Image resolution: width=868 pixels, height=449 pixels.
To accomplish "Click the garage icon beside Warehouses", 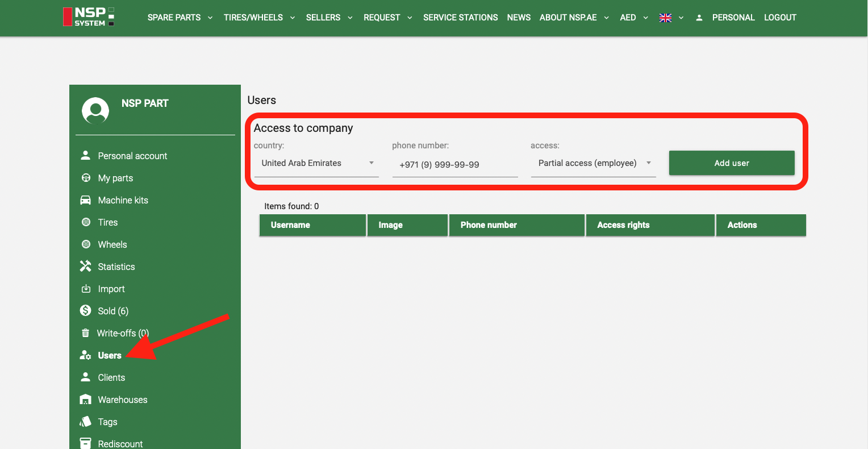I will 86,400.
